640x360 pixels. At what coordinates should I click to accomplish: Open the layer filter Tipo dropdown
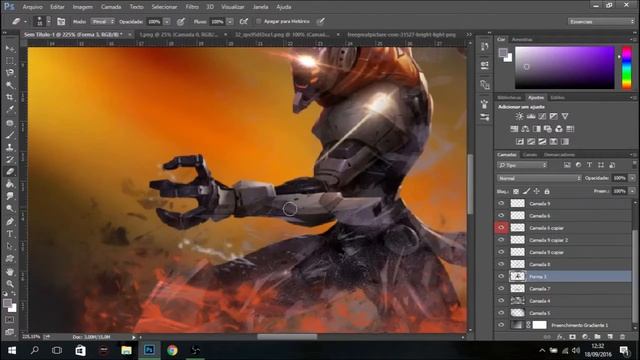point(522,165)
